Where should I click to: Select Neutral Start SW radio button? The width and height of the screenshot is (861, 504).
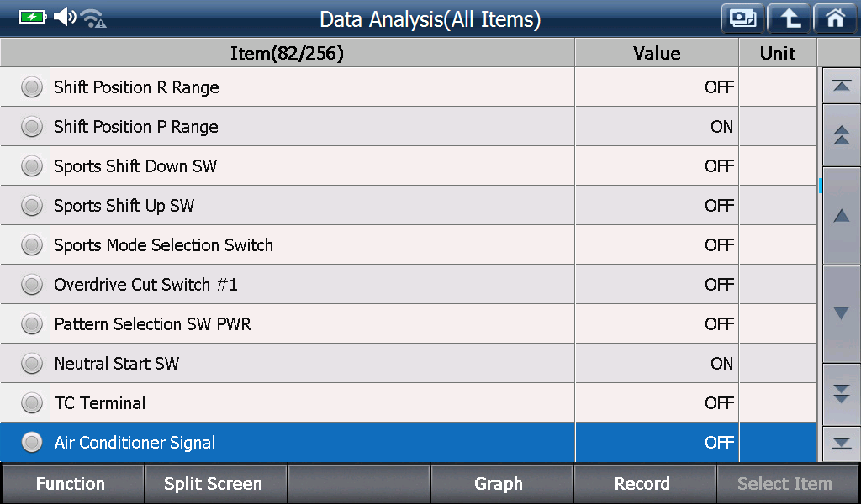click(x=32, y=363)
